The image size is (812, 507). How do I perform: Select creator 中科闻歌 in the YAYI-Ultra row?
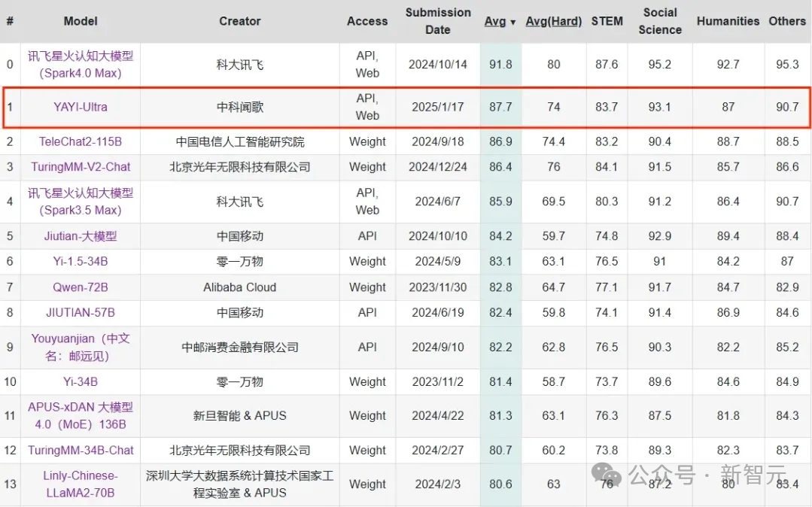pos(240,108)
